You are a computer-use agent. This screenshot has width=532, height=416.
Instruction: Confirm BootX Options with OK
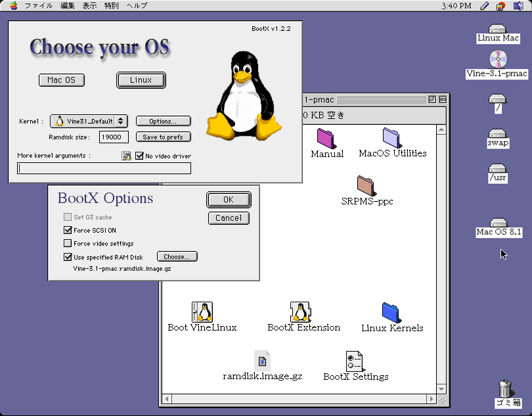(x=228, y=200)
